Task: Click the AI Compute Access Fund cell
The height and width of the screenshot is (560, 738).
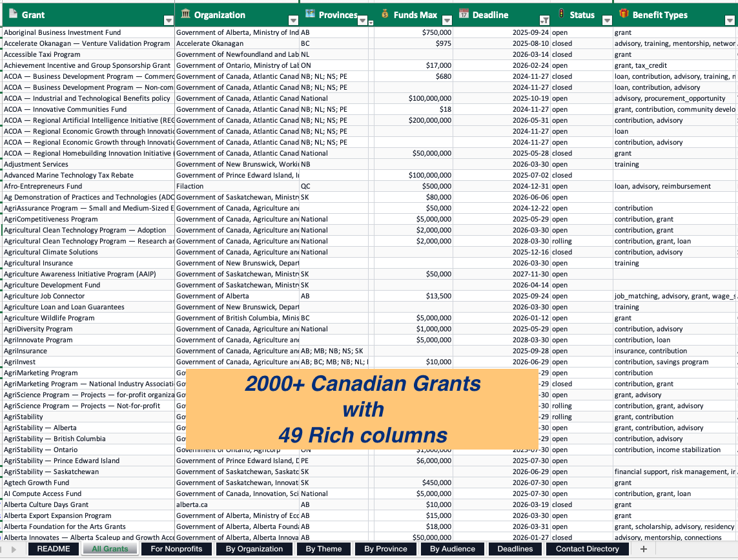Action: [x=88, y=494]
